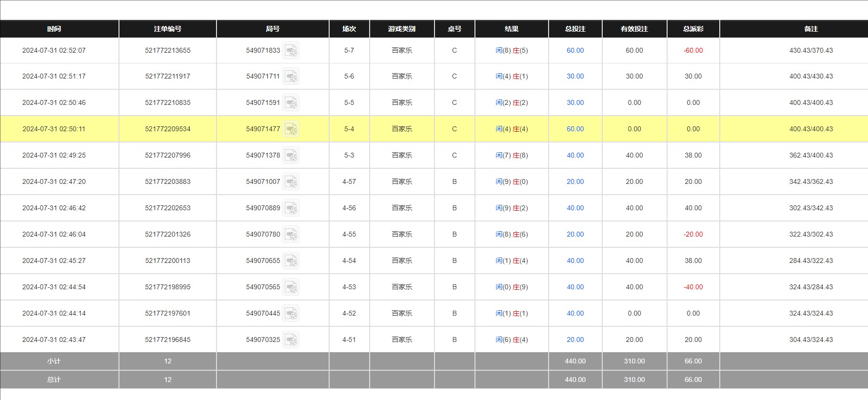Click the replay icon for round 549071591
The image size is (868, 400).
(x=291, y=103)
